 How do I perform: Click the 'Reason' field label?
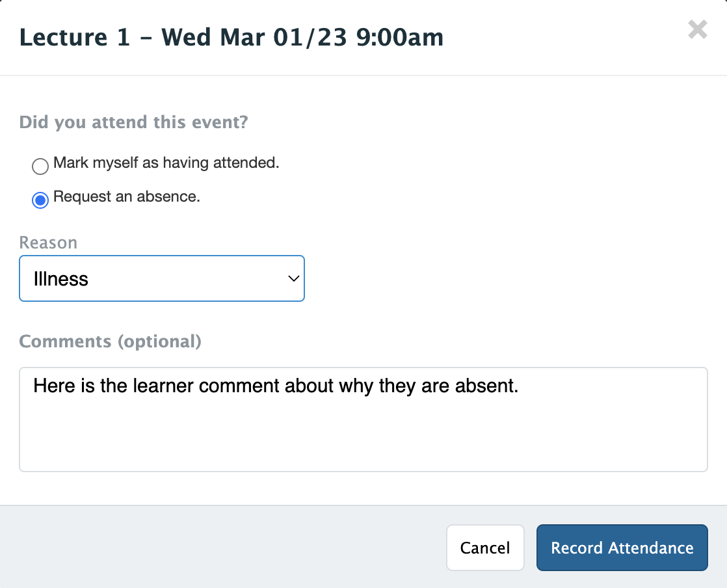(x=48, y=243)
